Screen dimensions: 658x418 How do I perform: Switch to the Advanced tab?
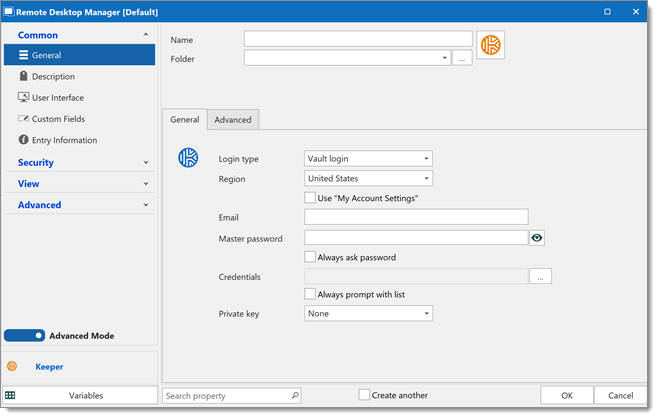[x=233, y=120]
